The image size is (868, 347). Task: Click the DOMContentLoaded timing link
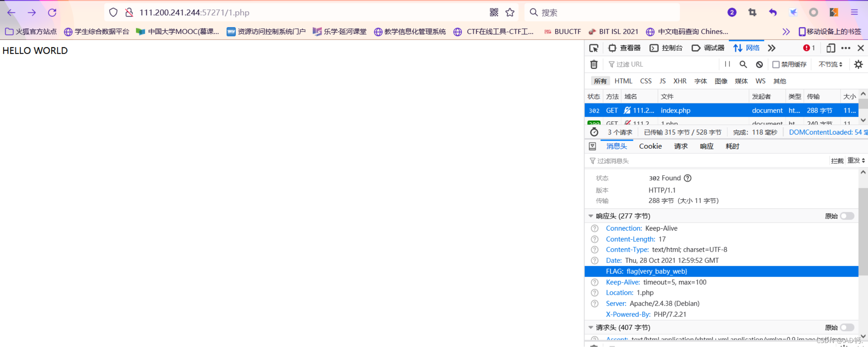pyautogui.click(x=827, y=132)
